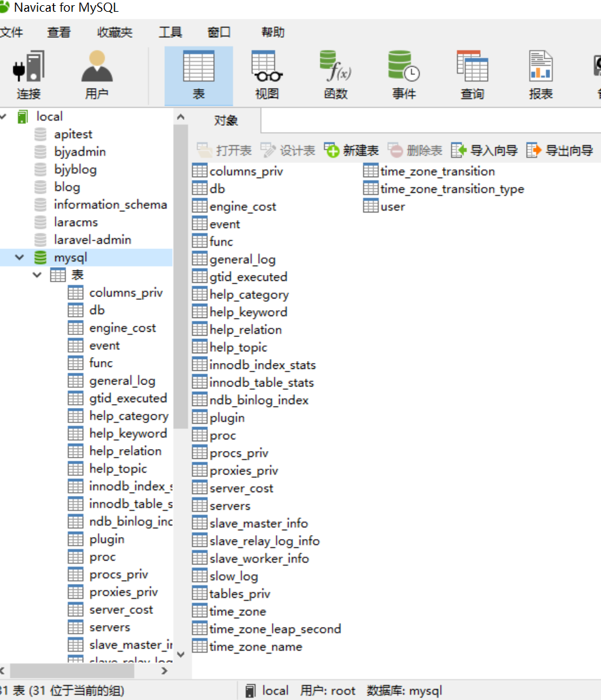
Task: Click the tables_priv table icon in object list
Action: pyautogui.click(x=199, y=594)
